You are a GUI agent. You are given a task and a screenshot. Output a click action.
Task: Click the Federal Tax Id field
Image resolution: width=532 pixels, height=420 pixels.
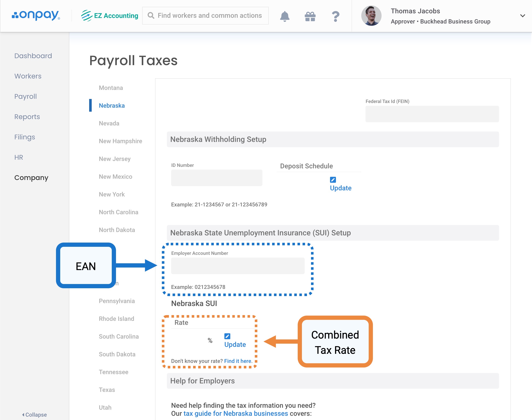click(432, 114)
